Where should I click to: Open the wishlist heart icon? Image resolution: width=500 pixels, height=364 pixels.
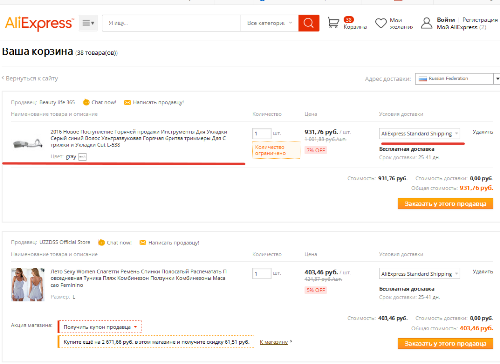coord(381,23)
